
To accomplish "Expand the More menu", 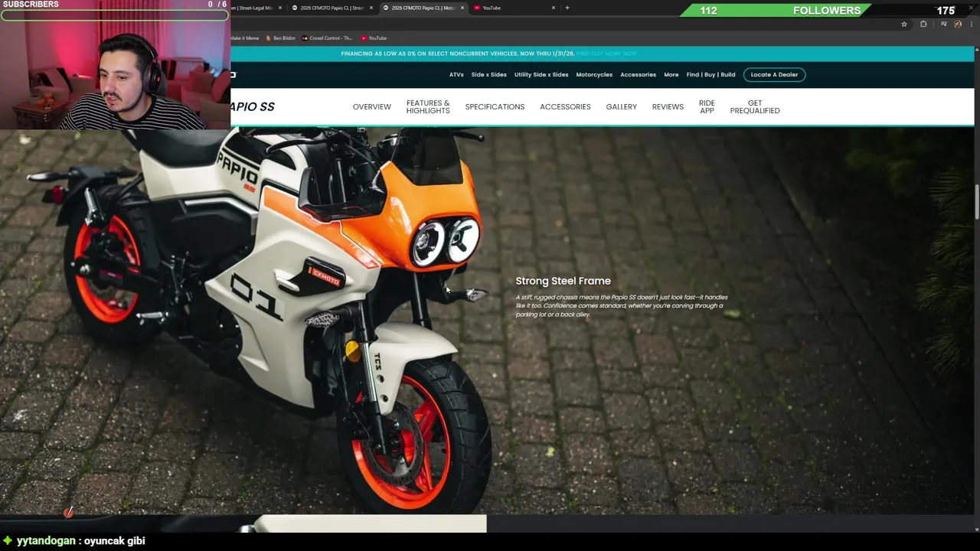I will 671,74.
